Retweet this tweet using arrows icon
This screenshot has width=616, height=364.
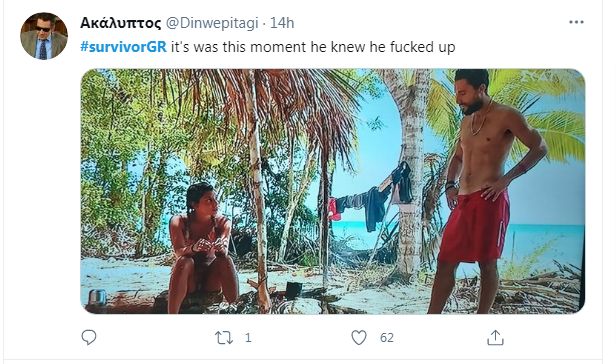pos(224,338)
